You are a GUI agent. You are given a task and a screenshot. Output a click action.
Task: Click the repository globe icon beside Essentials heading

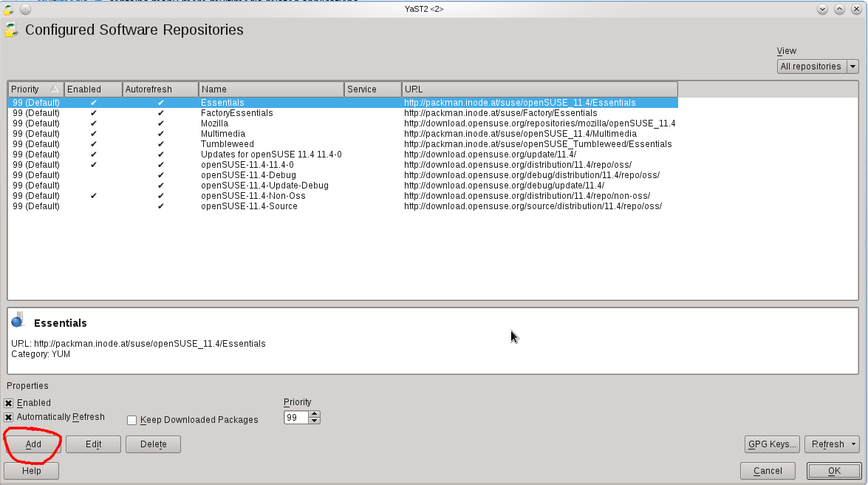click(18, 320)
